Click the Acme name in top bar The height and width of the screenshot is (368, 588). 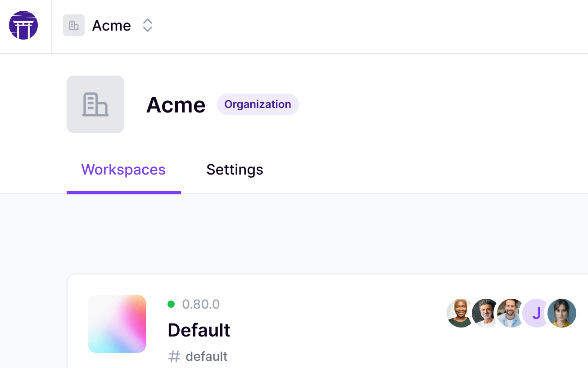click(x=111, y=26)
